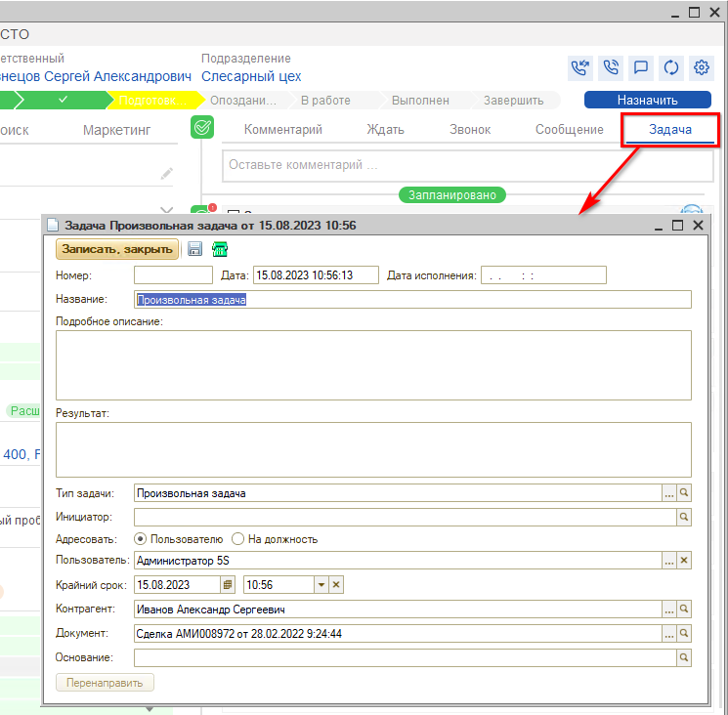This screenshot has width=728, height=715.
Task: Click the save (floppy disk) icon
Action: click(195, 249)
